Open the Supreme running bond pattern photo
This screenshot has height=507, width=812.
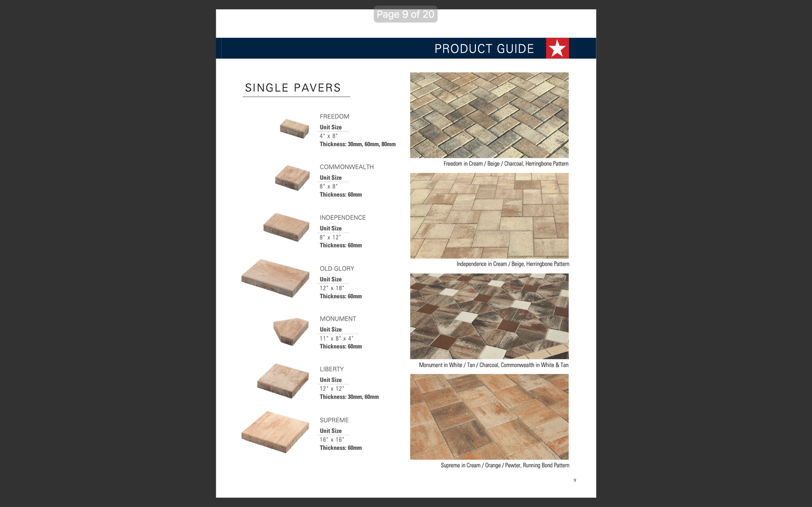pos(489,417)
